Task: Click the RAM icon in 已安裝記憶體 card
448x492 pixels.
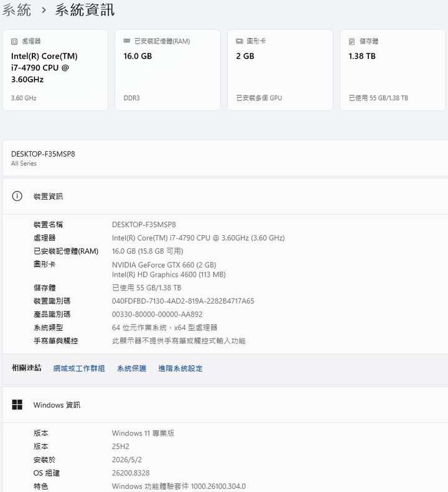Action: (x=127, y=41)
